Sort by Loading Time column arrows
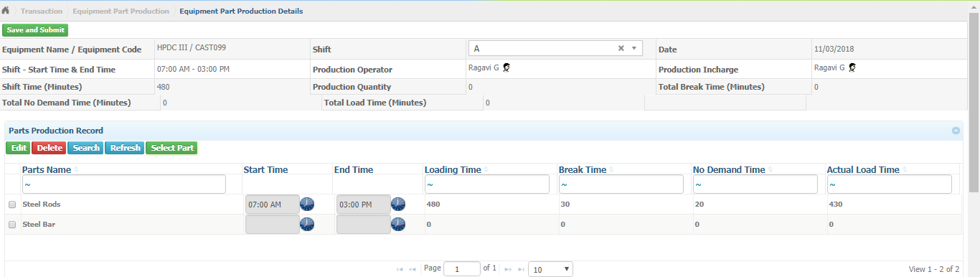 point(486,170)
